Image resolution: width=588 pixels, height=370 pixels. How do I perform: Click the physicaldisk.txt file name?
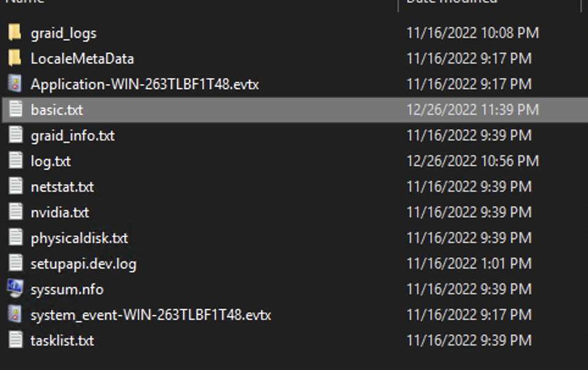[79, 238]
